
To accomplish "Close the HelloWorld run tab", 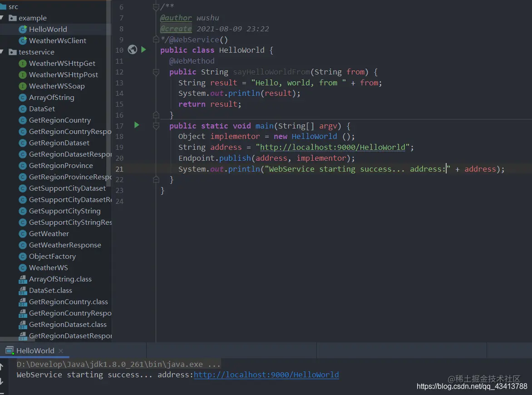I will pyautogui.click(x=61, y=351).
